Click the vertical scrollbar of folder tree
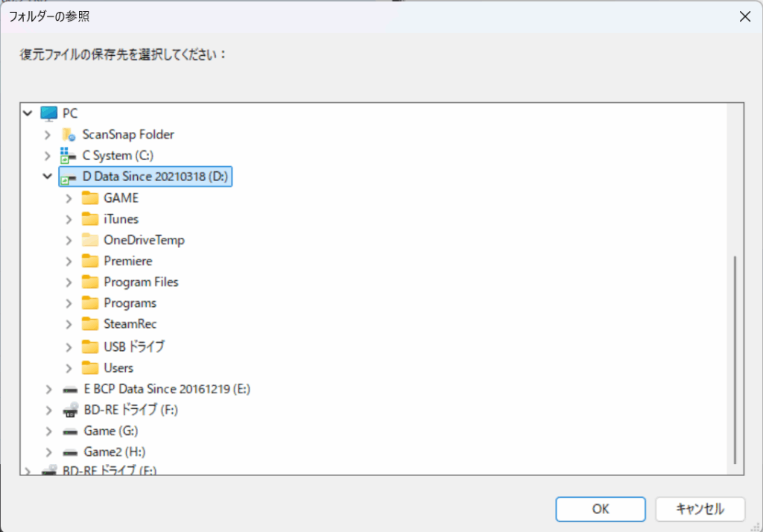 [735, 358]
